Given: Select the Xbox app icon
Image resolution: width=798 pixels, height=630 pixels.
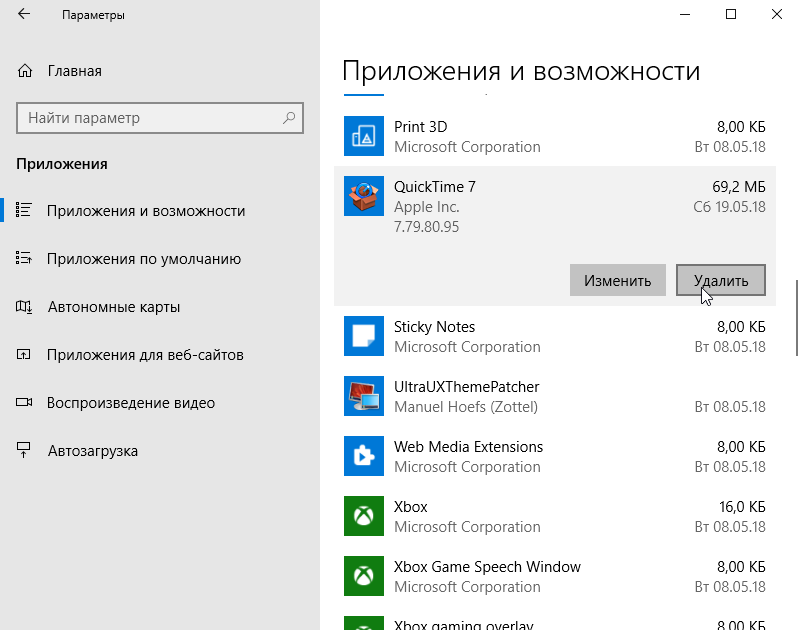Looking at the screenshot, I should [364, 516].
